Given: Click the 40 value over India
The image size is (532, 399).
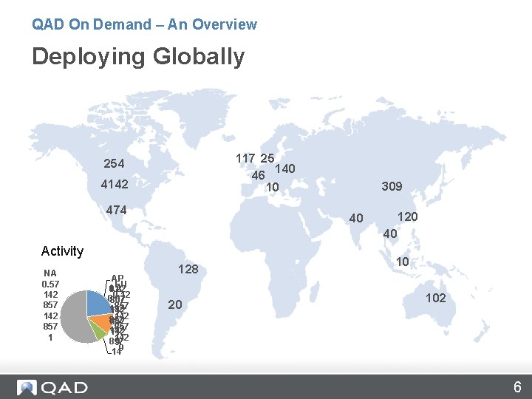Looking at the screenshot, I should pyautogui.click(x=356, y=218).
